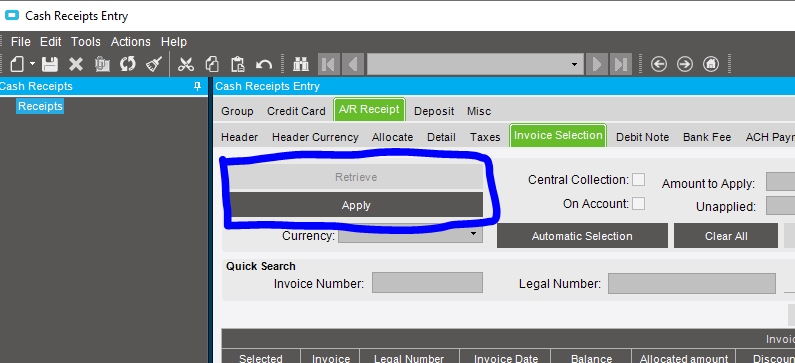This screenshot has width=795, height=363.
Task: Click the Selected column header
Action: tap(261, 356)
